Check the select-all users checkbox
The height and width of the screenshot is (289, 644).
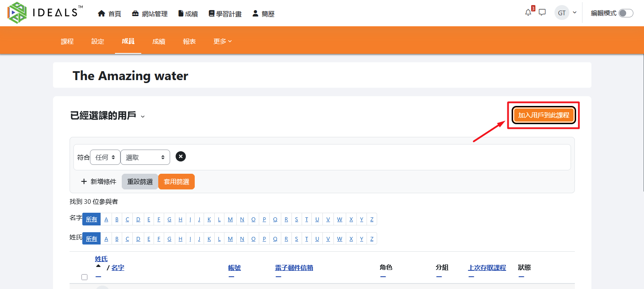point(84,277)
